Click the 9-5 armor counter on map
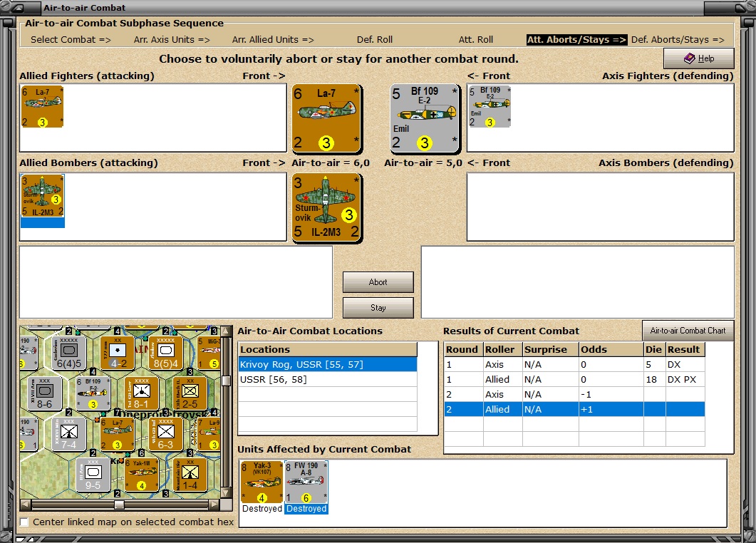 [93, 475]
